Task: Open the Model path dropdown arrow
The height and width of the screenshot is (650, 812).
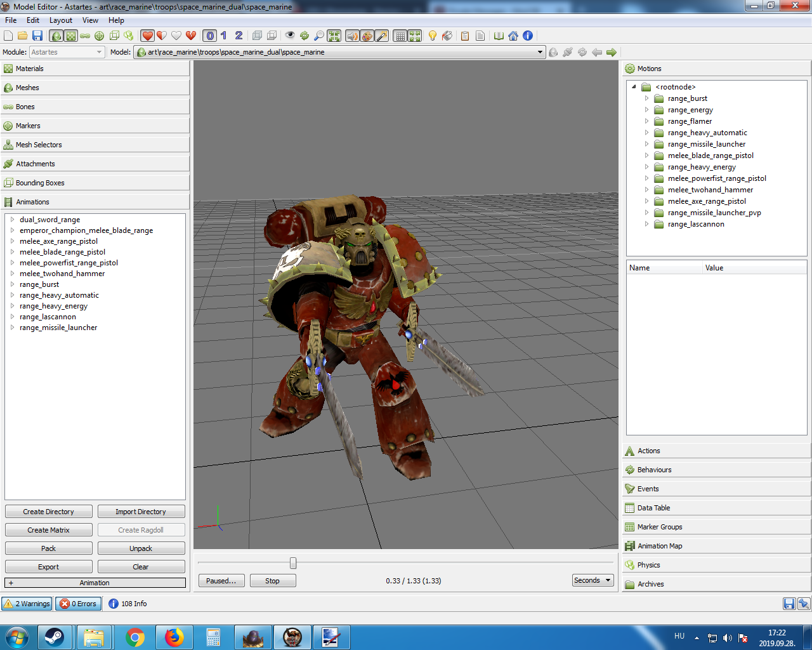Action: (540, 52)
